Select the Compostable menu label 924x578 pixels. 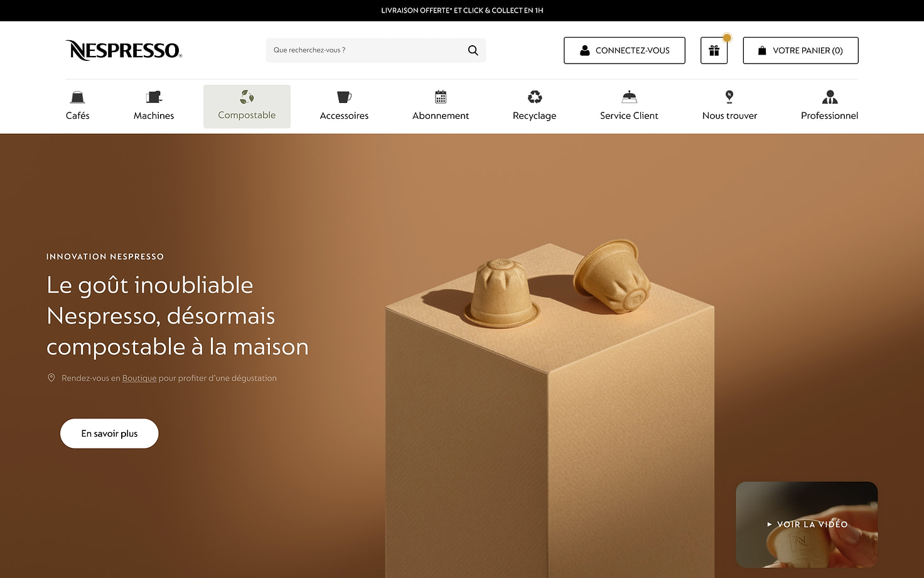(x=247, y=115)
